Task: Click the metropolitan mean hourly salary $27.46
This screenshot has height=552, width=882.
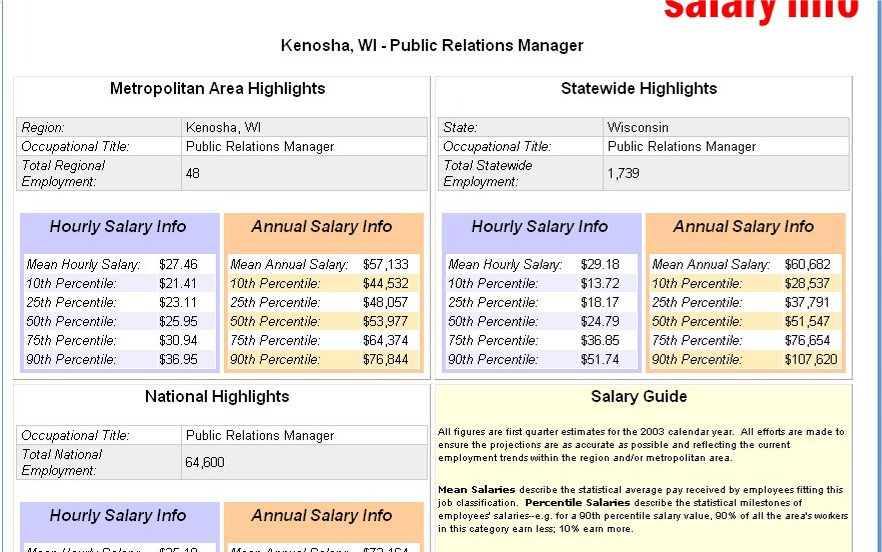Action: point(178,265)
